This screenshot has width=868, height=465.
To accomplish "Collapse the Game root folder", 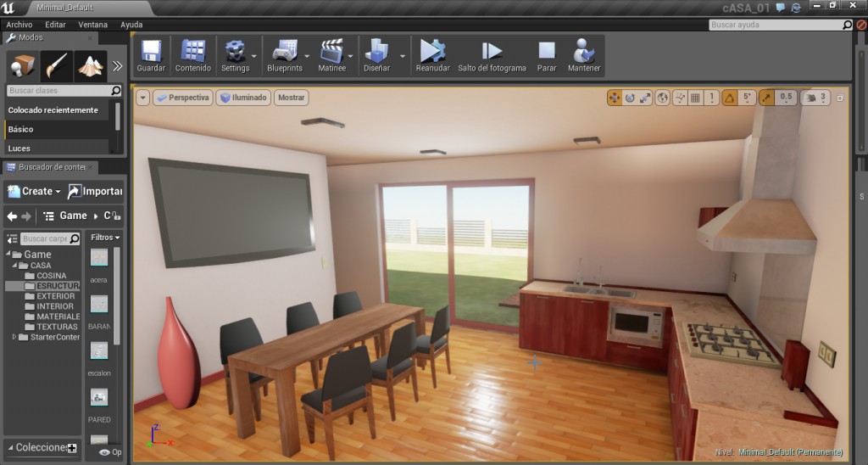I will [x=8, y=254].
